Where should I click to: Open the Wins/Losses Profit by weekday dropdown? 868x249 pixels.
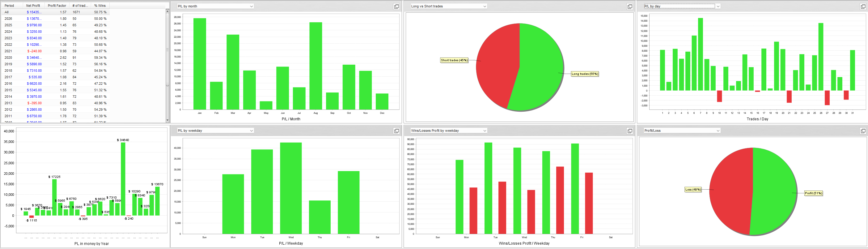pyautogui.click(x=448, y=131)
